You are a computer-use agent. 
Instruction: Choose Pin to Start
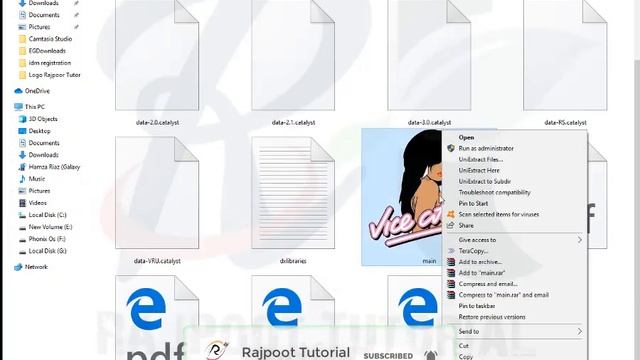[473, 204]
